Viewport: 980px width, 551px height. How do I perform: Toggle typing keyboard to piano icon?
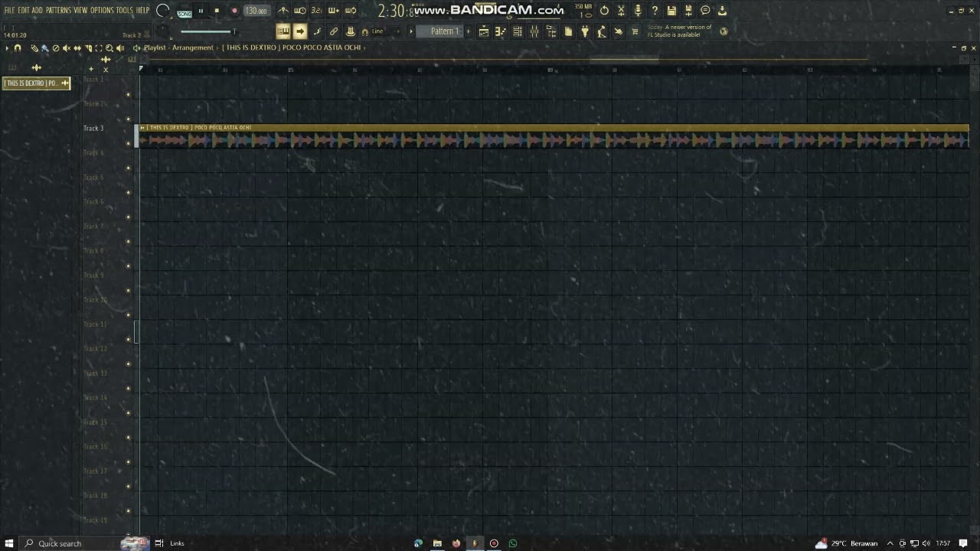(x=283, y=31)
